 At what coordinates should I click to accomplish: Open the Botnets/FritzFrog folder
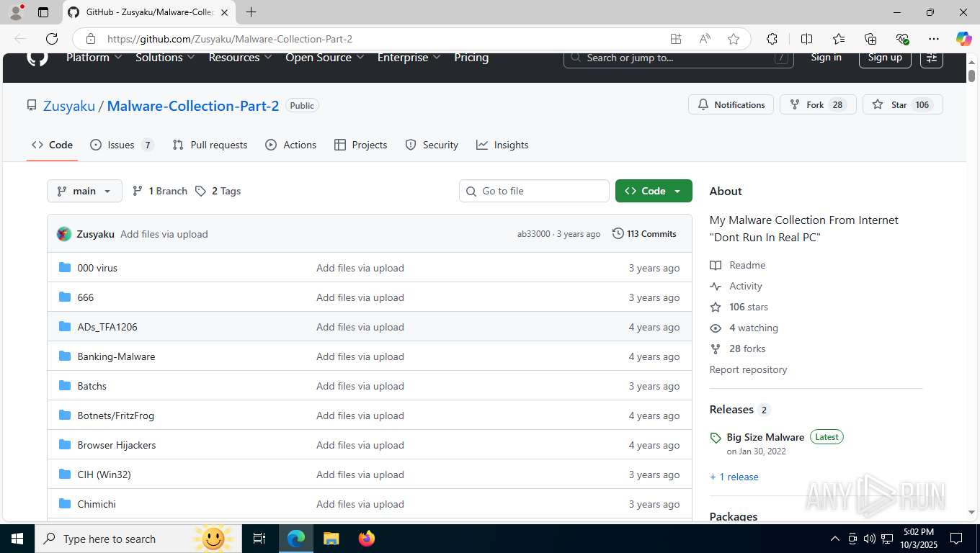pyautogui.click(x=116, y=415)
